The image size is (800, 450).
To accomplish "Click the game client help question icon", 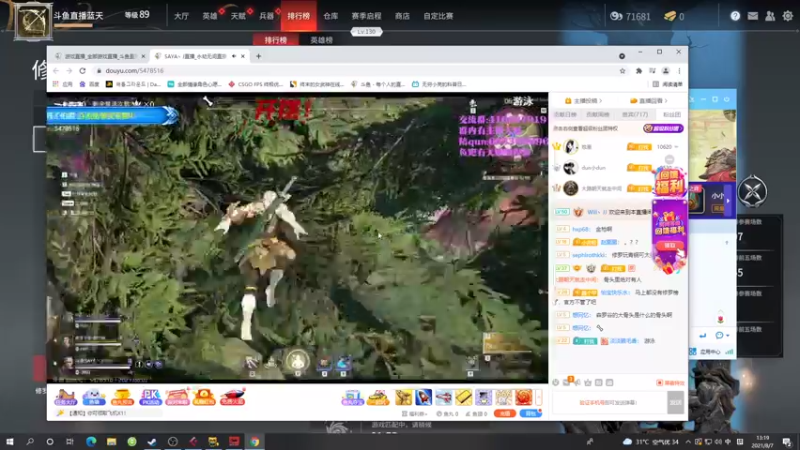I will pyautogui.click(x=735, y=16).
